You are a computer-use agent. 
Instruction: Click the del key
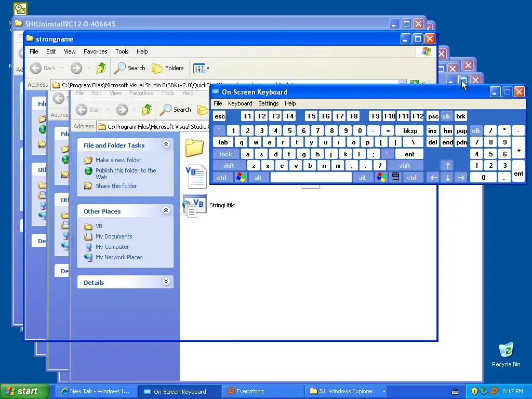click(433, 142)
